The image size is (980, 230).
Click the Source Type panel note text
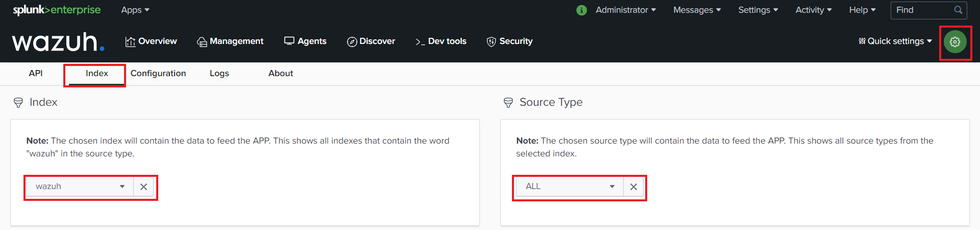(x=725, y=147)
